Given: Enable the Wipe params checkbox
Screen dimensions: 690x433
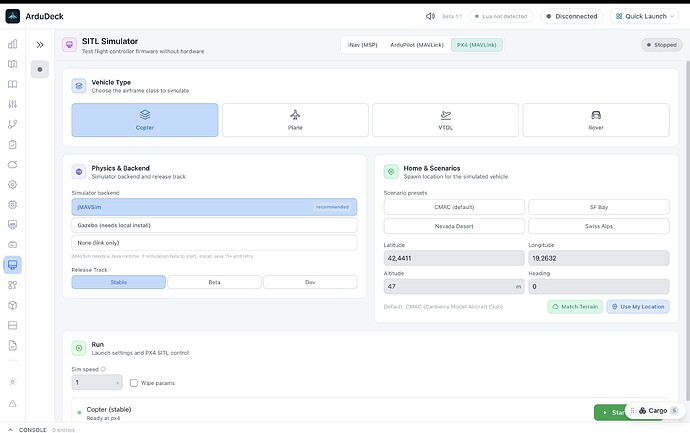Looking at the screenshot, I should (134, 383).
